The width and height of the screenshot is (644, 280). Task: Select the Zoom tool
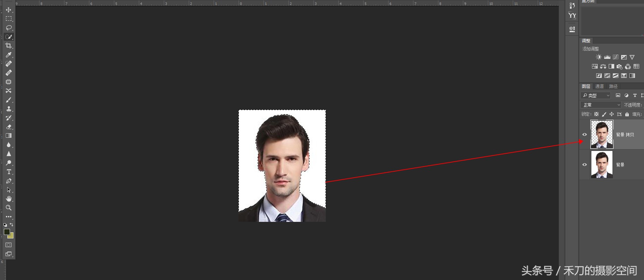9,208
